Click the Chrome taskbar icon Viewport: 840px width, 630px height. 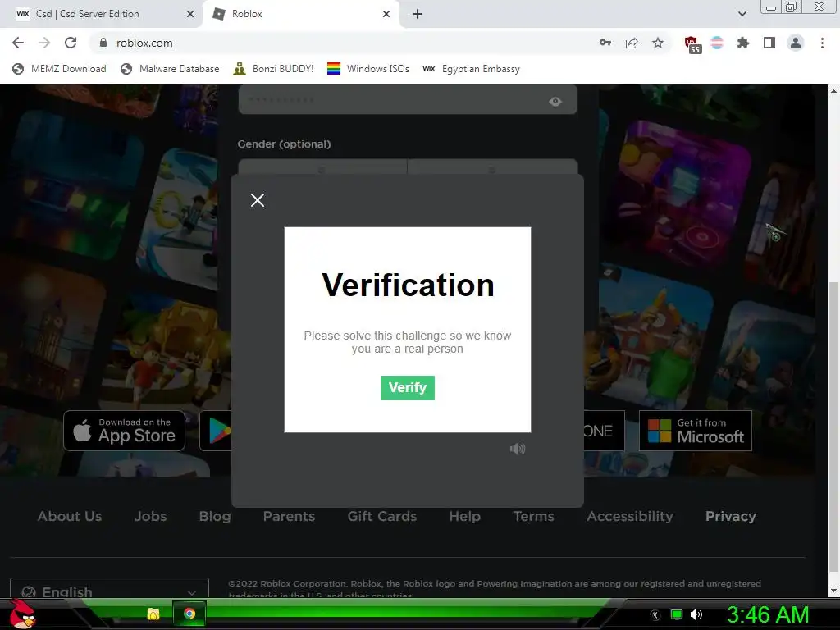[x=189, y=614]
